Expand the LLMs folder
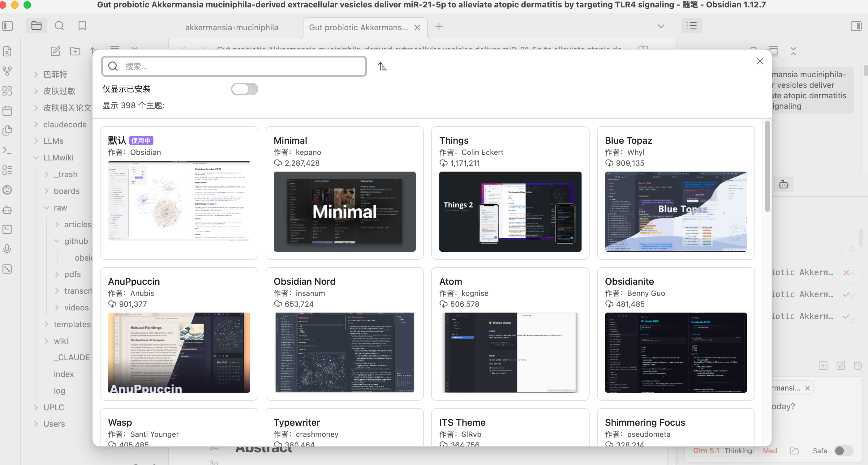This screenshot has height=465, width=868. click(36, 141)
